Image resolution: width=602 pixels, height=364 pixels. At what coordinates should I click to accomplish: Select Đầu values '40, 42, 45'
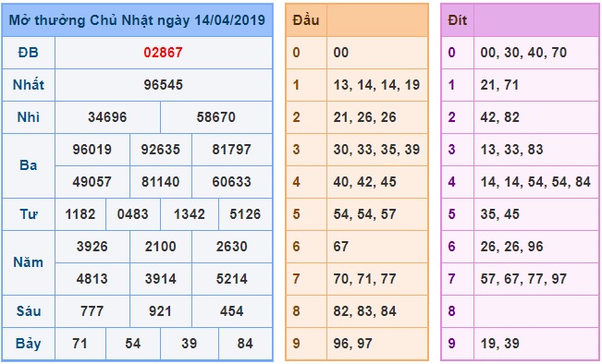point(364,181)
